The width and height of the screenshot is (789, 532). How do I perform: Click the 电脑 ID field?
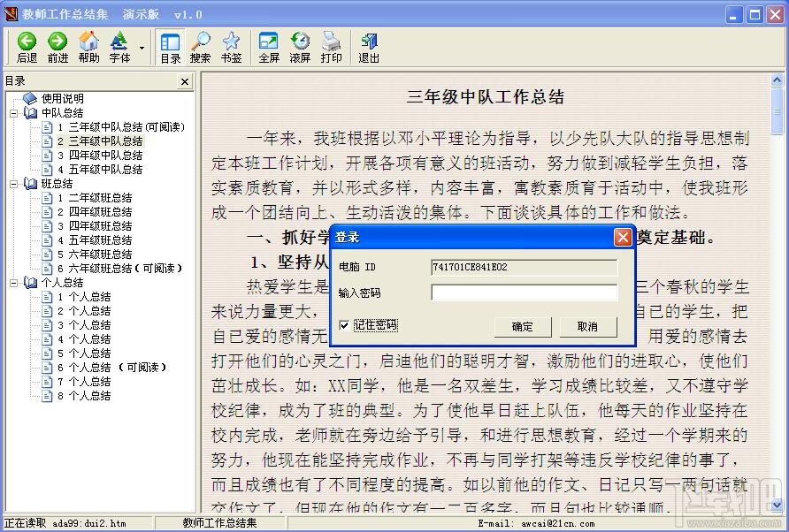coord(524,267)
